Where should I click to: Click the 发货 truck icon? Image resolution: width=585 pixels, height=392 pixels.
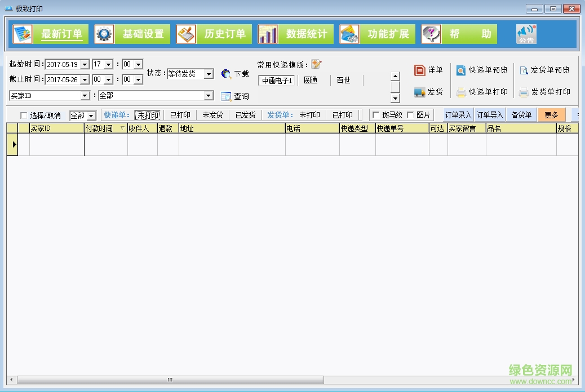[419, 92]
